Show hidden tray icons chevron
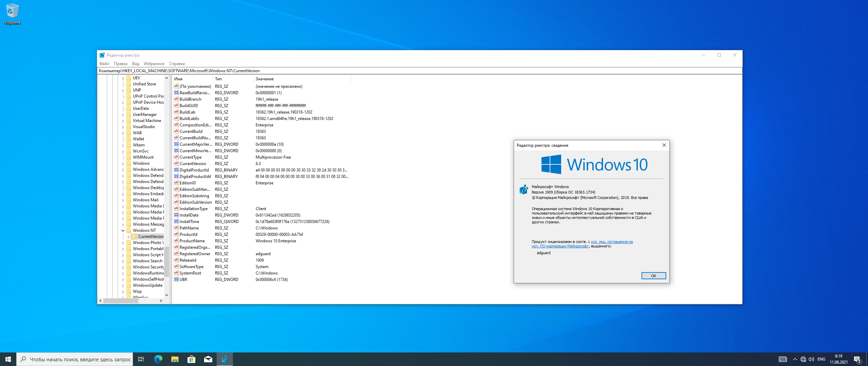This screenshot has height=366, width=868. [x=795, y=359]
